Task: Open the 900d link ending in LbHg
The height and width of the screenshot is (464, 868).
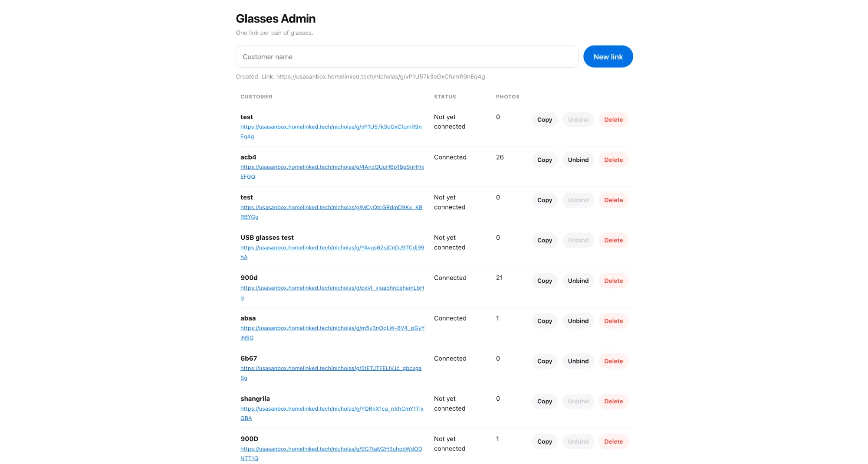Action: (332, 293)
